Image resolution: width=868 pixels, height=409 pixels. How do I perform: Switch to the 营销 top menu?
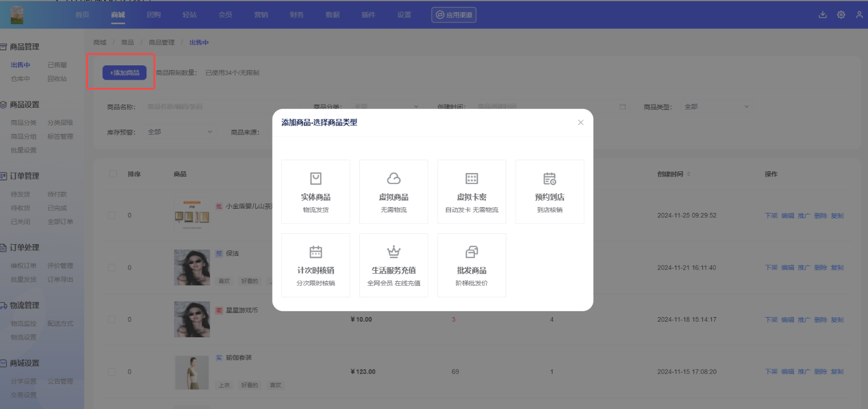261,14
